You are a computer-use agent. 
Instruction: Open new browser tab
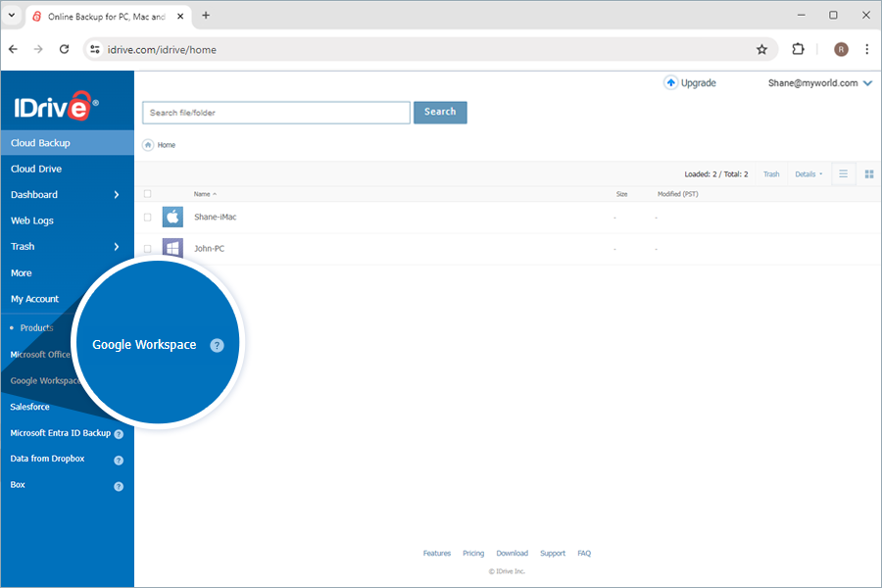tap(206, 16)
